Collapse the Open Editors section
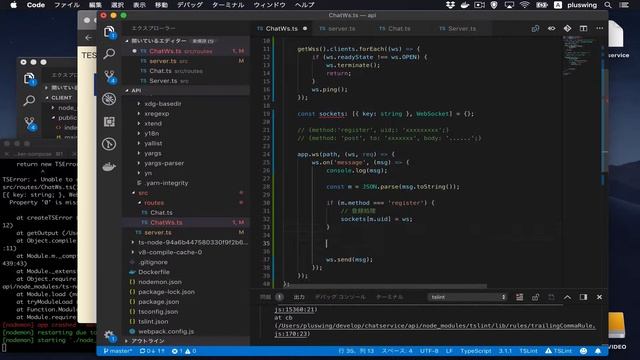This screenshot has height=360, width=640. tap(186, 41)
